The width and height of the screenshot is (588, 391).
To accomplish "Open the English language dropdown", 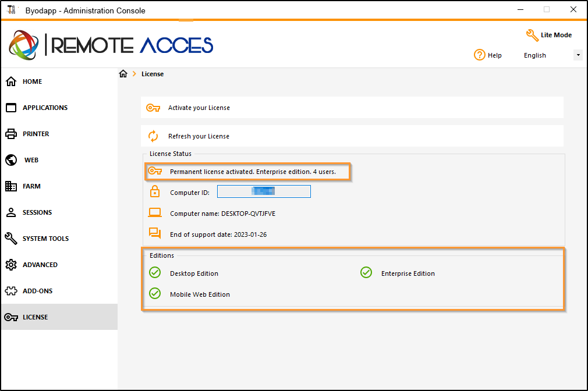I will [x=552, y=55].
